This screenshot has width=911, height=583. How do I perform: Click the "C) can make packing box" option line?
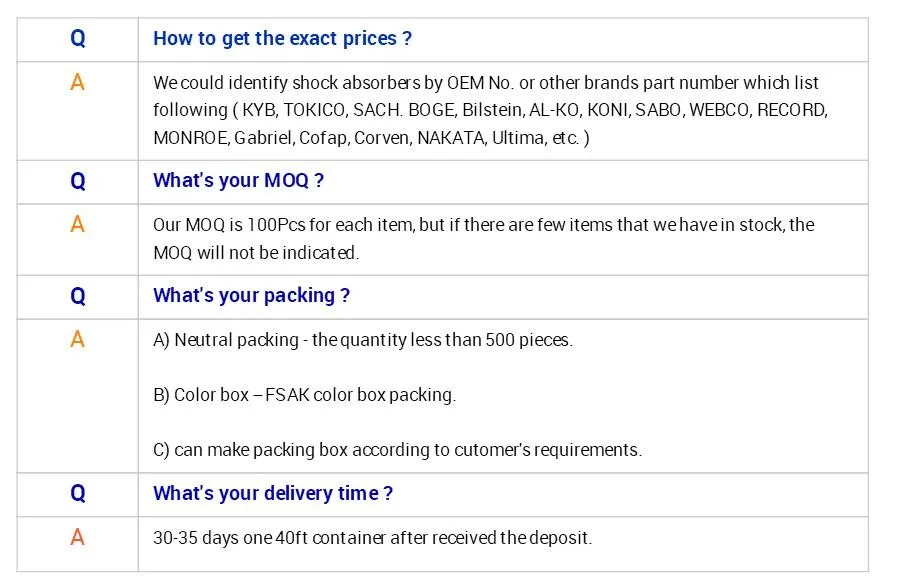(397, 450)
